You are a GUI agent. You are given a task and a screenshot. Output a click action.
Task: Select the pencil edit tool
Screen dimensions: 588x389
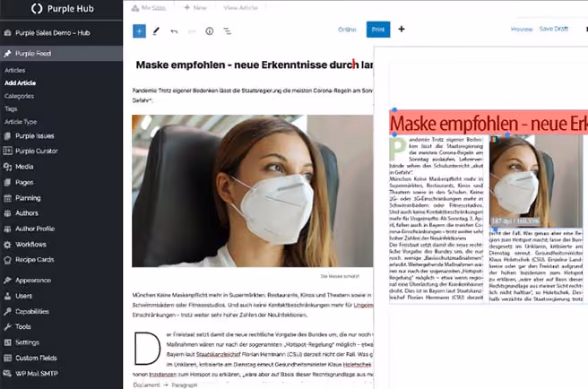click(156, 31)
